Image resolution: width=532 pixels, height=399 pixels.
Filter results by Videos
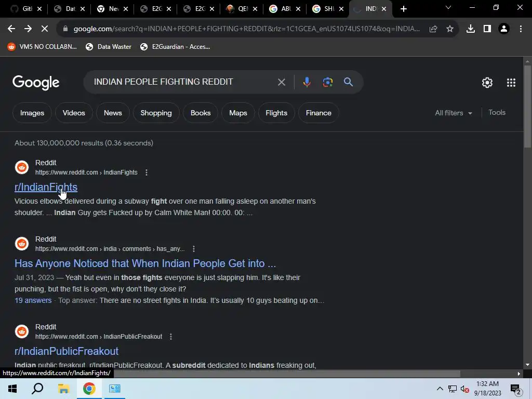click(x=74, y=113)
